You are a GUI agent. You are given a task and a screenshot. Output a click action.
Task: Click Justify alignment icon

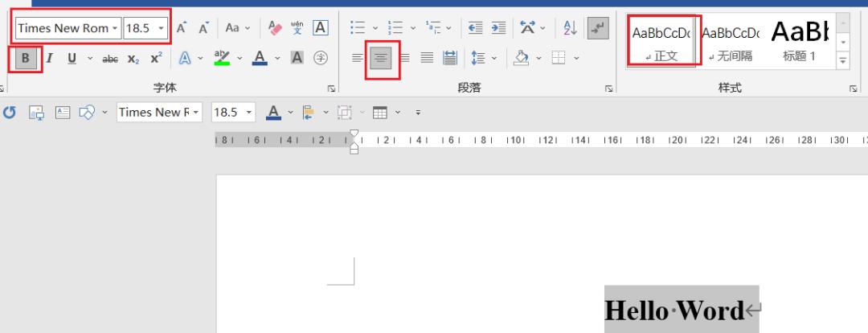427,58
